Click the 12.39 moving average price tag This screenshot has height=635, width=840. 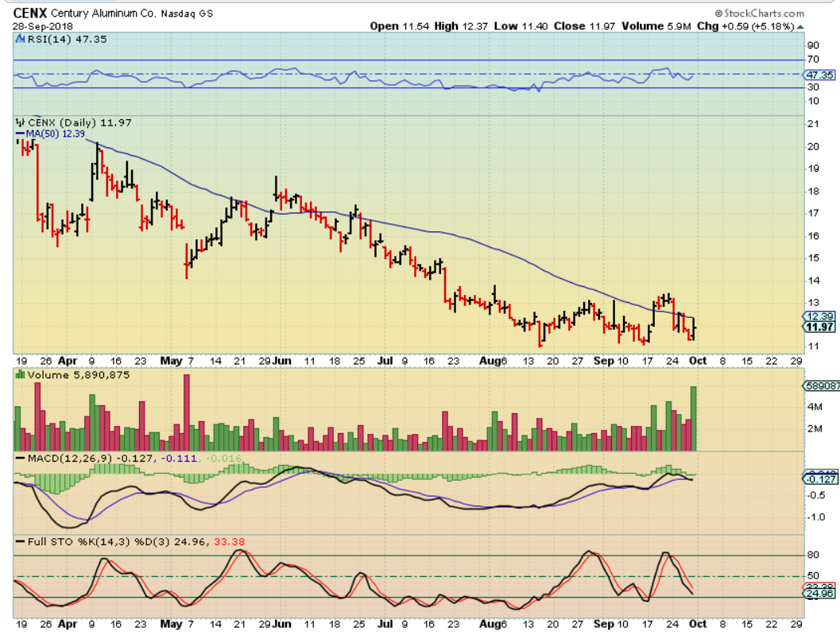[x=820, y=316]
